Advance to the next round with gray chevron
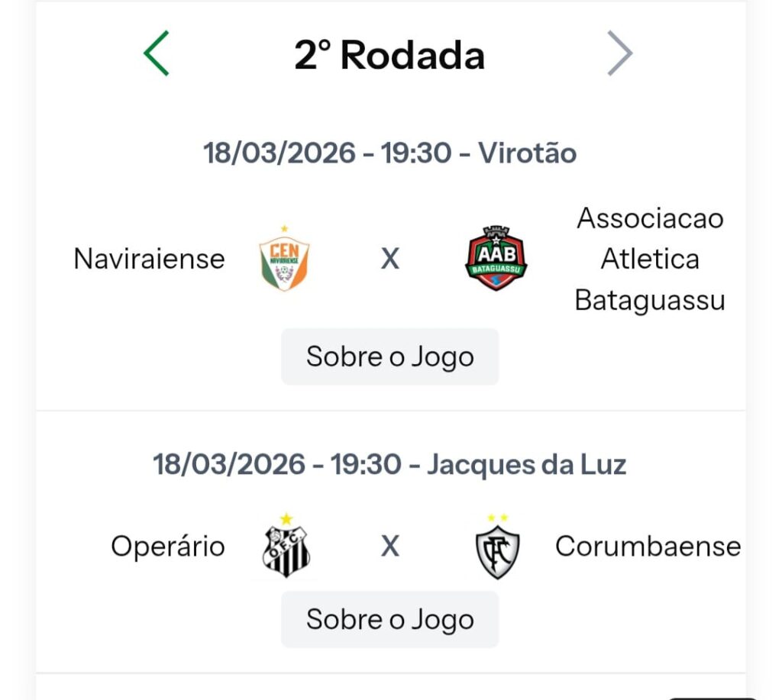Screen dimensions: 782x700 tap(619, 54)
